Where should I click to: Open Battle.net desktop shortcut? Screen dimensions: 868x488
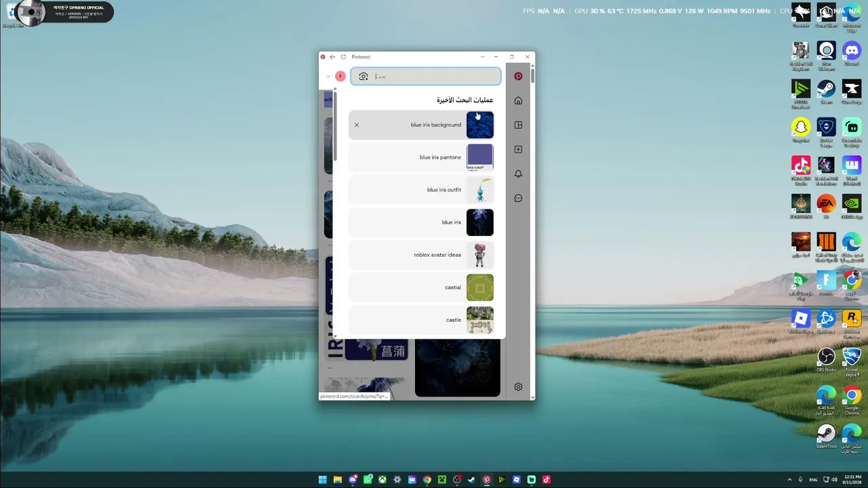coord(826,322)
